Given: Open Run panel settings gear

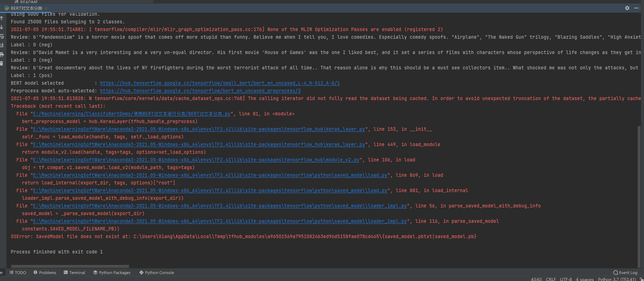Looking at the screenshot, I should click(x=627, y=8).
